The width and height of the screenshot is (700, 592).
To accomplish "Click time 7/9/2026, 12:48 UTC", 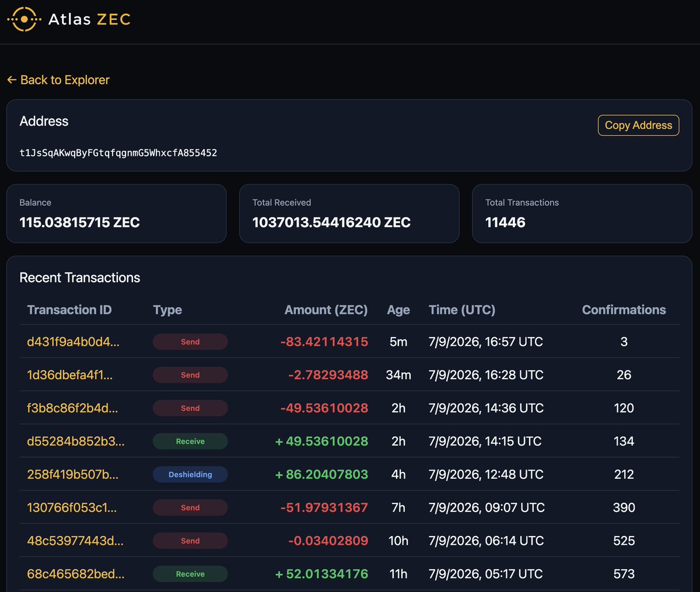I will pyautogui.click(x=486, y=475).
